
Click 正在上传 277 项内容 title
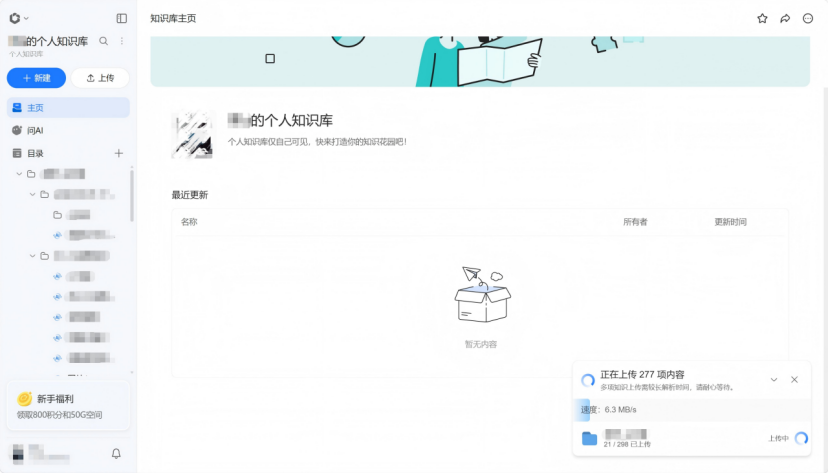pos(642,374)
